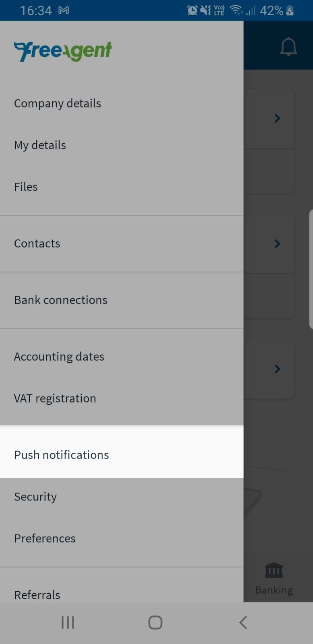
Task: Open Security settings
Action: point(35,496)
